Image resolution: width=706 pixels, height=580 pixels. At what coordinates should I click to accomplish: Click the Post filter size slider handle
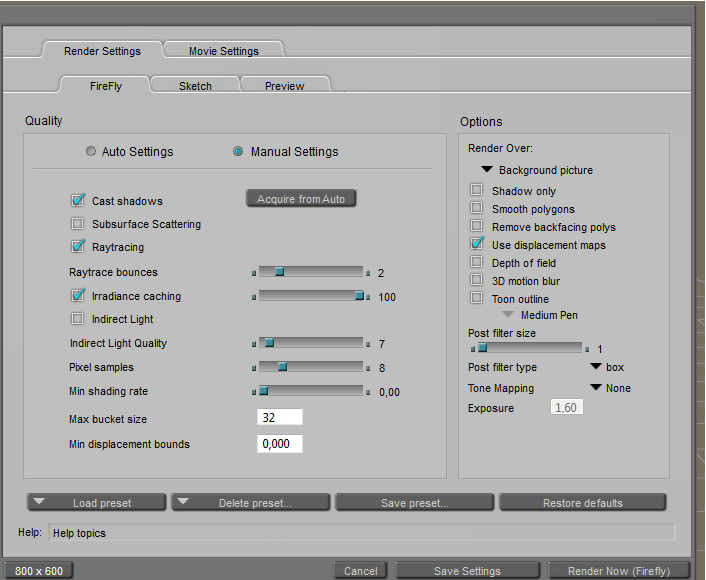coord(482,348)
